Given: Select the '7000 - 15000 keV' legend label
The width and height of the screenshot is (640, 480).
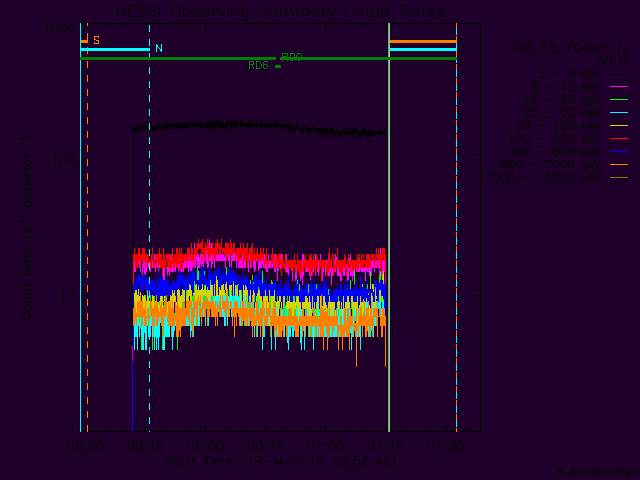Looking at the screenshot, I should pos(543,177).
